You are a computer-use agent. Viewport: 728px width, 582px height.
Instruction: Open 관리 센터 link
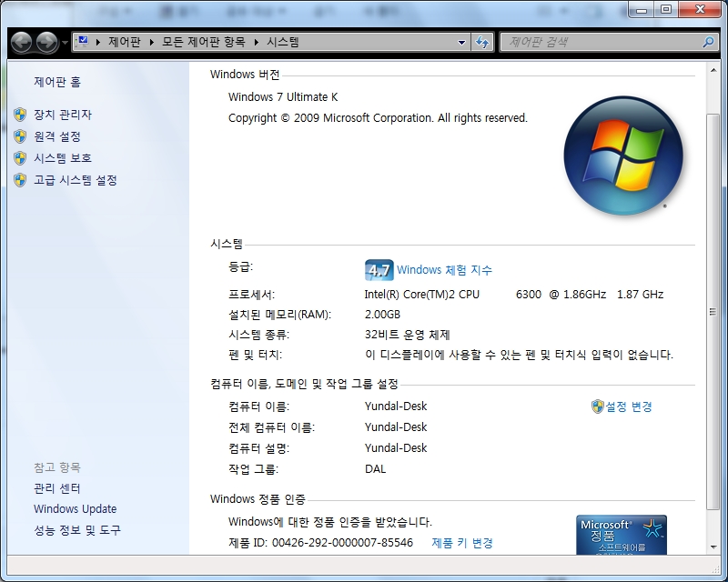[57, 488]
